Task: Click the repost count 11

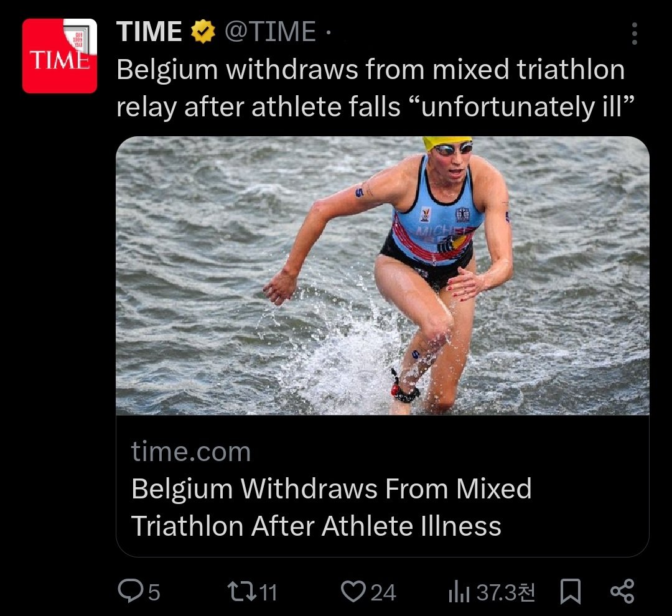Action: click(x=268, y=592)
